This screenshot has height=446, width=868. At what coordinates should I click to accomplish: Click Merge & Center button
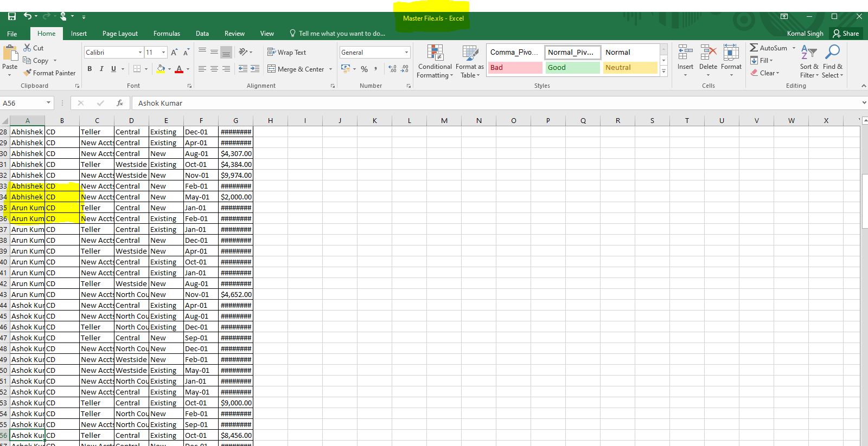pyautogui.click(x=296, y=69)
